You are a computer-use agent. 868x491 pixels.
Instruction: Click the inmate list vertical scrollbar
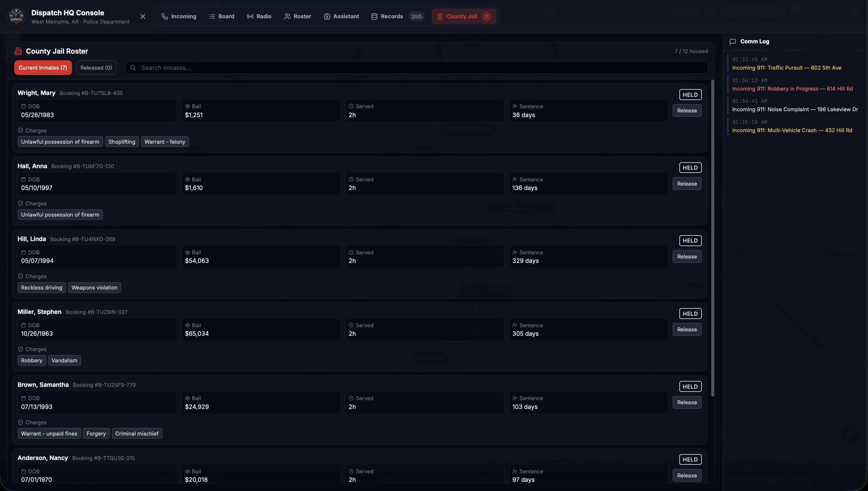click(x=712, y=238)
